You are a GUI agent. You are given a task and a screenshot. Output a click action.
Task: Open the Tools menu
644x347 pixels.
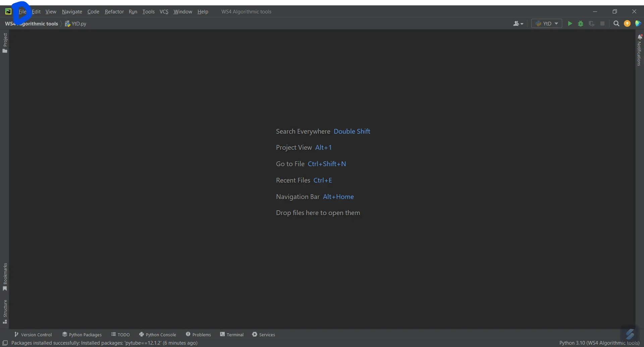(149, 12)
